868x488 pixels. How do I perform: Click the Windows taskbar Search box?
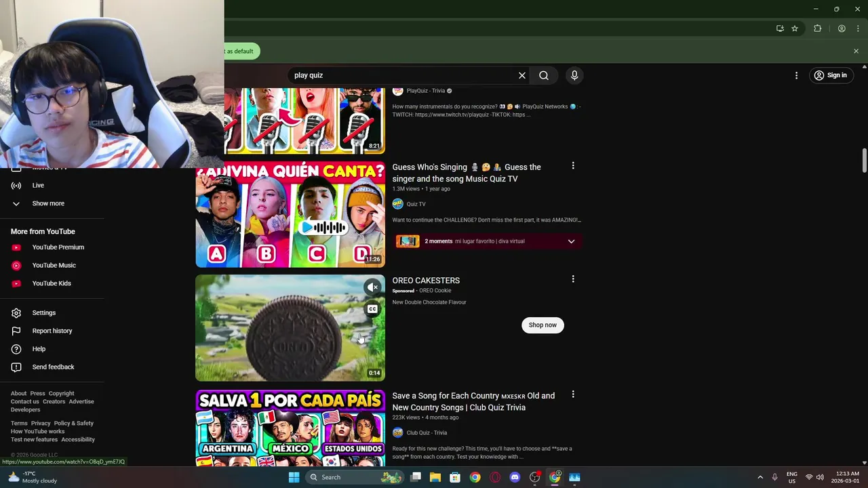(x=355, y=477)
